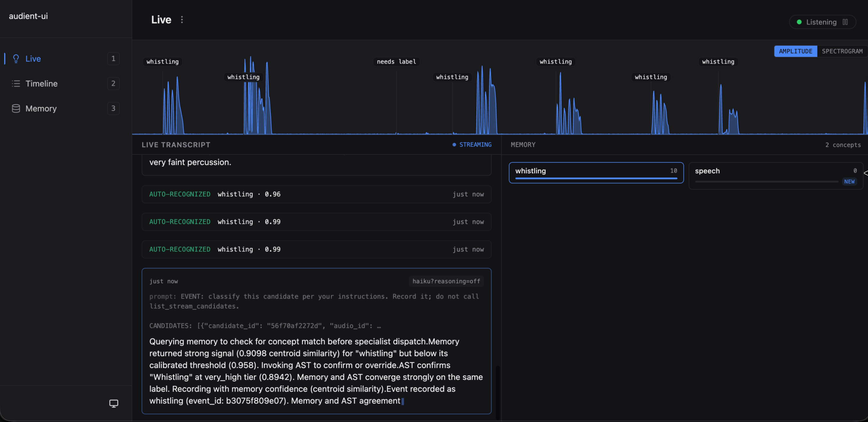The image size is (868, 422).
Task: Click the Timeline list icon in sidebar
Action: [16, 84]
